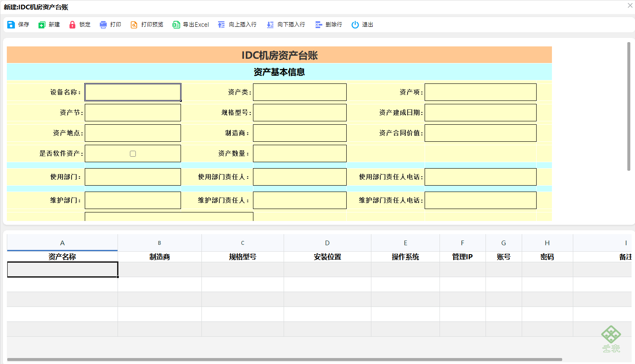Focus the 维护部门责任人电话 field
Viewport: 635px width, 364px height.
tap(480, 200)
